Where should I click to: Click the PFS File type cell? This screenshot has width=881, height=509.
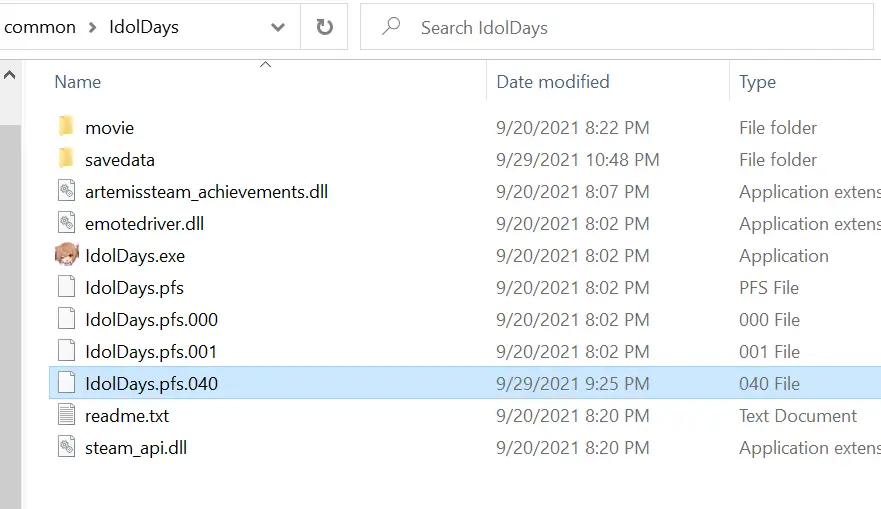(769, 288)
